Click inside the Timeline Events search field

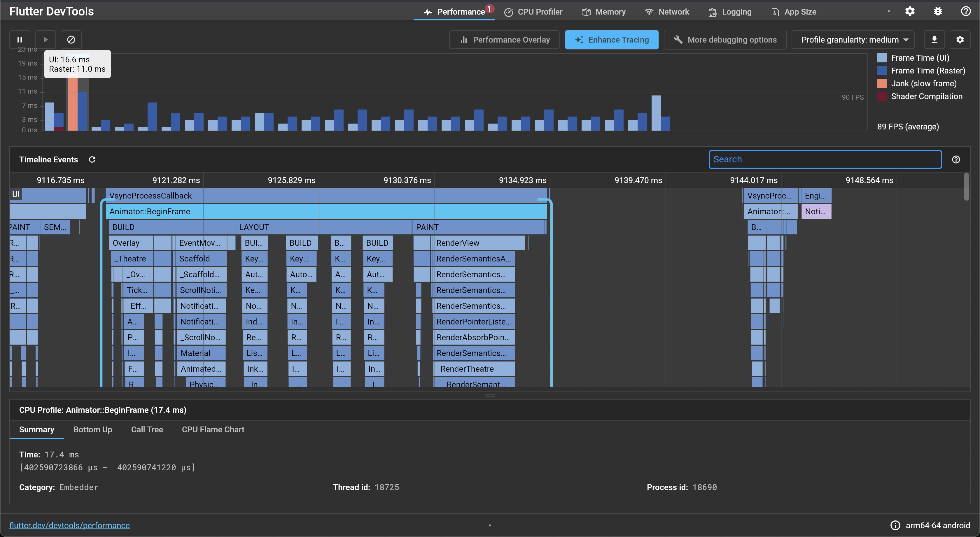[825, 159]
